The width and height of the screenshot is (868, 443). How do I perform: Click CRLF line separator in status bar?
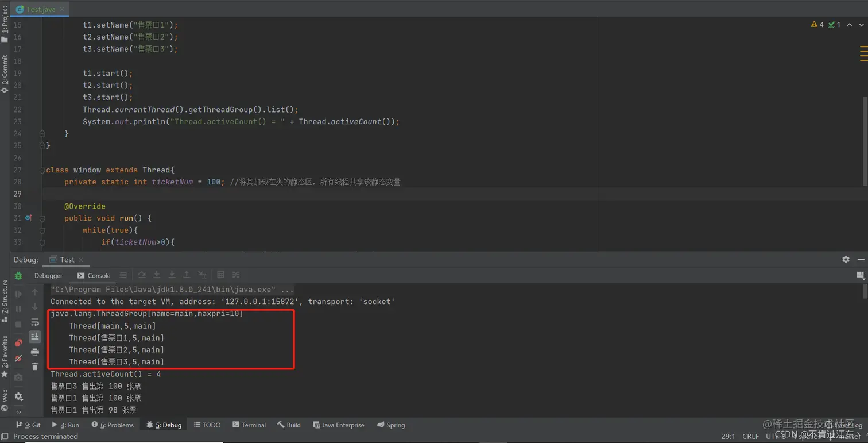pyautogui.click(x=750, y=437)
